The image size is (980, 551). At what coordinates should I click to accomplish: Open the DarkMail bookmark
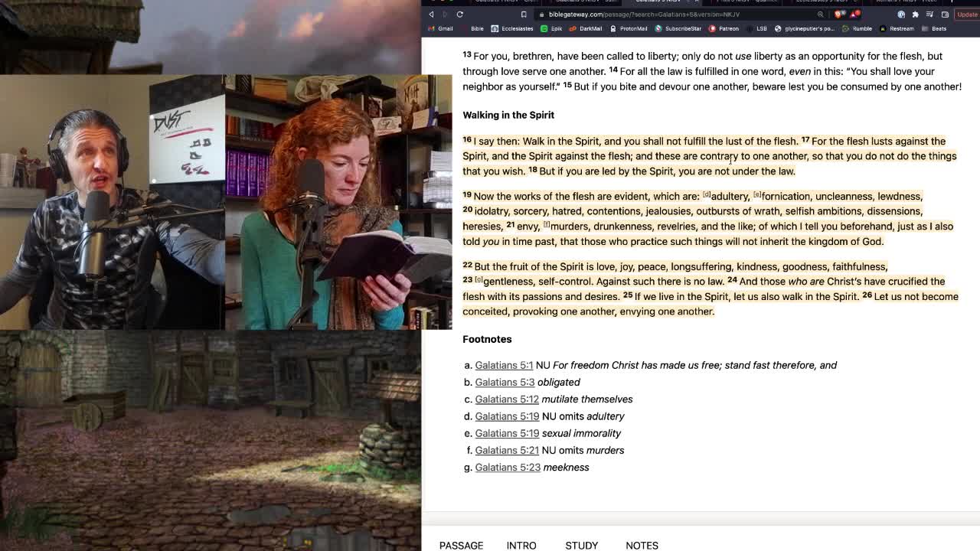[x=586, y=29]
